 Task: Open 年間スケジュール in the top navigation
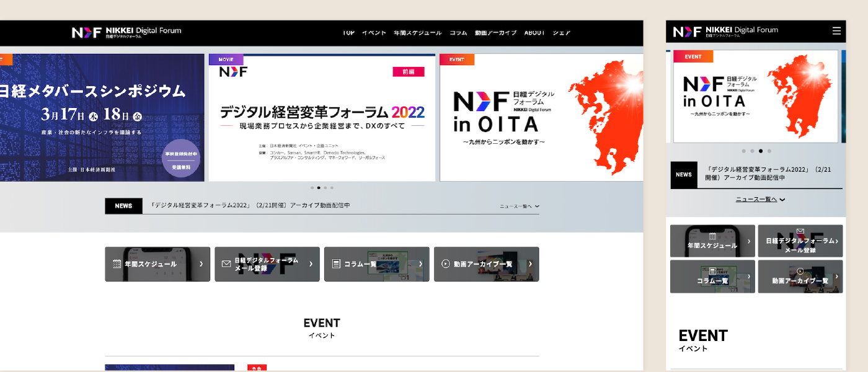coord(418,33)
